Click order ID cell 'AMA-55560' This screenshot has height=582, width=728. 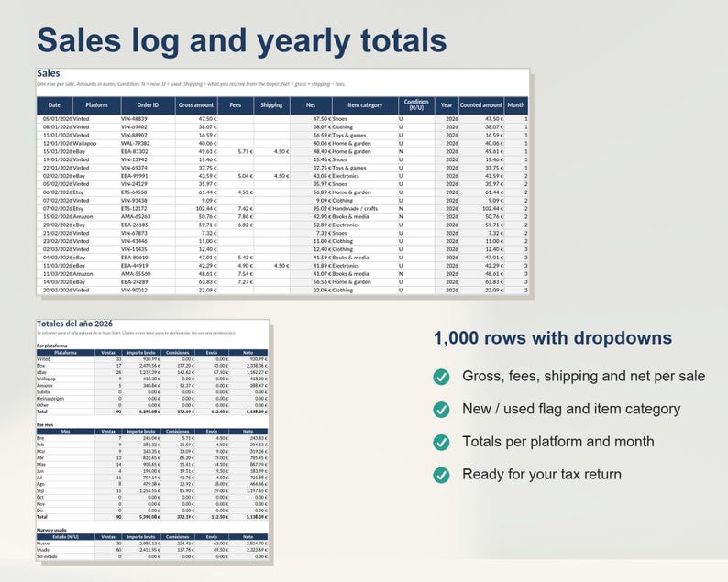[148, 274]
